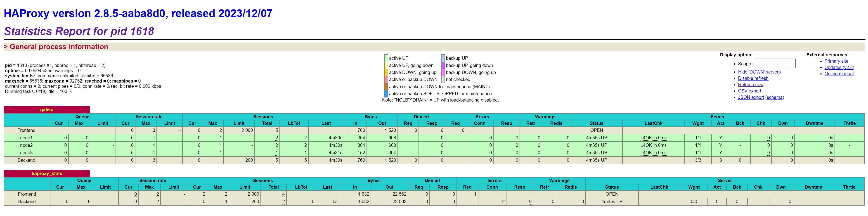Click the 'galera' proxy title
868x216 pixels.
click(47, 110)
